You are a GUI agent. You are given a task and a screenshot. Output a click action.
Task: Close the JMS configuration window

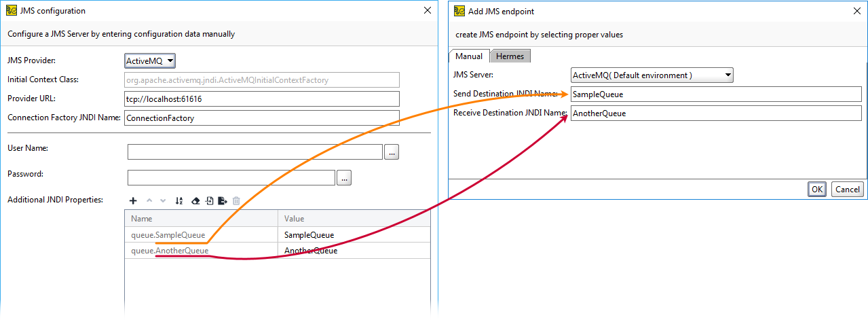[427, 10]
